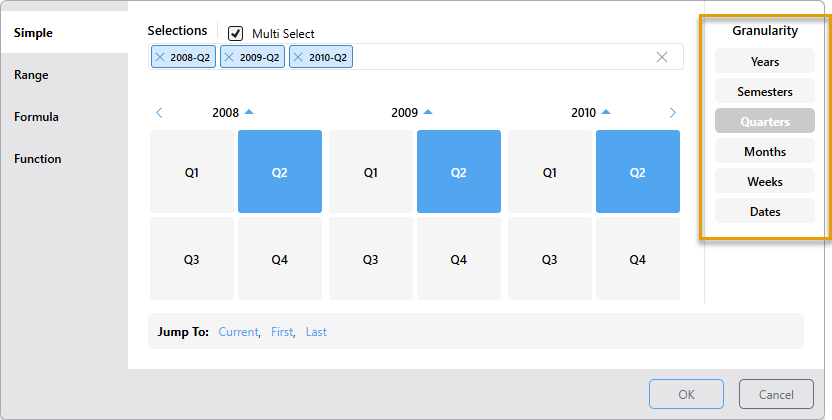Expand the 2010 year arrow
This screenshot has height=420, width=832.
(x=606, y=112)
